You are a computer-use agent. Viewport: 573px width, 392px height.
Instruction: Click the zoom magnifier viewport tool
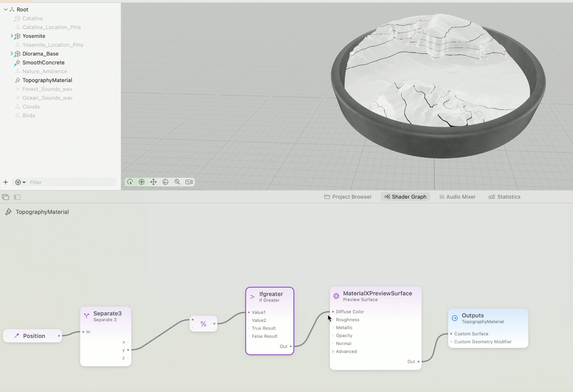tap(177, 182)
